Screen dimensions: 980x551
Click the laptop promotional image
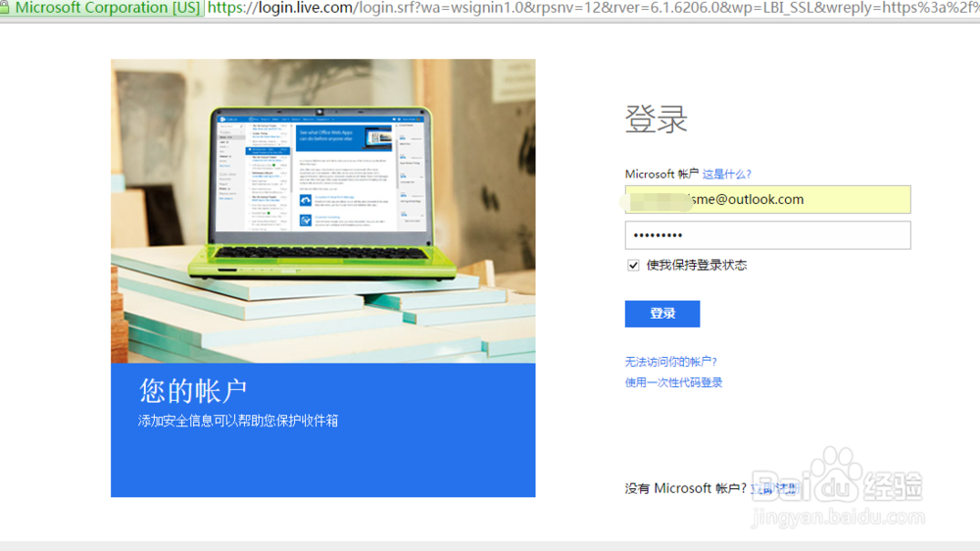(323, 211)
